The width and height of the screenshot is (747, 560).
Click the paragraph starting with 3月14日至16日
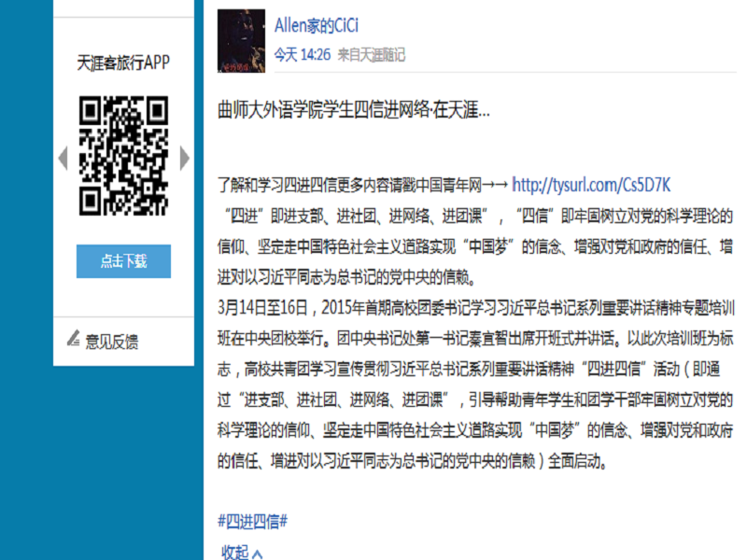475,385
